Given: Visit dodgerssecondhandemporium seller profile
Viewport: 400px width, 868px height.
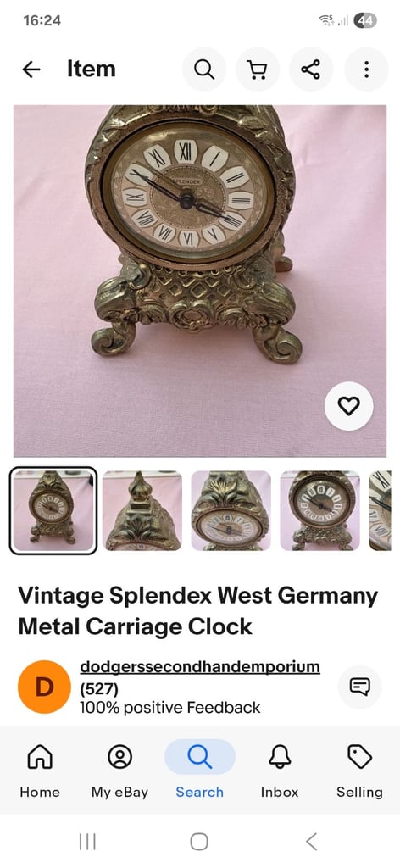Looking at the screenshot, I should pyautogui.click(x=200, y=666).
